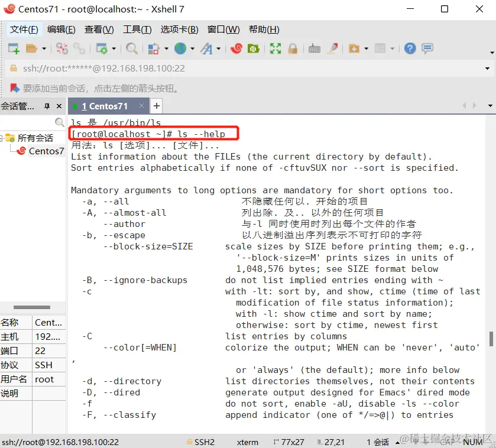Click the 协议 value SSH cell
The height and width of the screenshot is (448, 496).
tap(48, 365)
